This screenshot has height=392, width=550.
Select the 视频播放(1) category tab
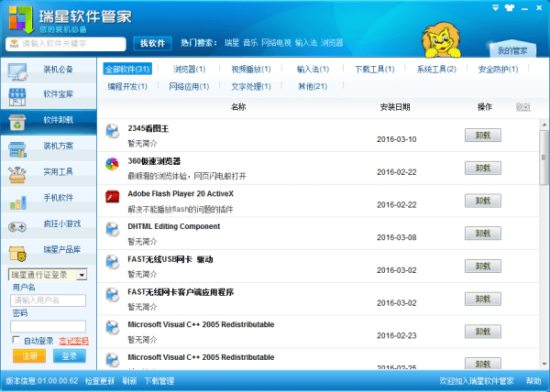pos(251,69)
